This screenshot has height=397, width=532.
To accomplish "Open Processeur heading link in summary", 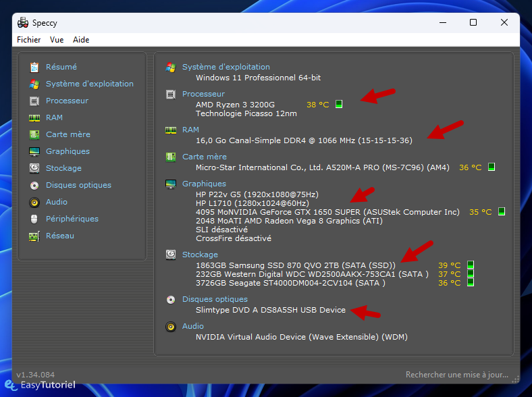I will 204,94.
